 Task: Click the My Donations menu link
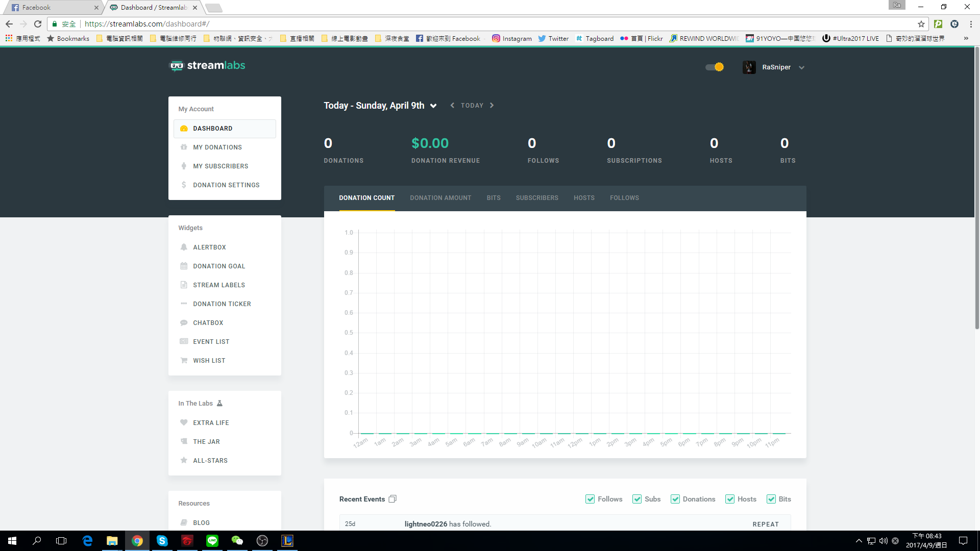point(217,147)
